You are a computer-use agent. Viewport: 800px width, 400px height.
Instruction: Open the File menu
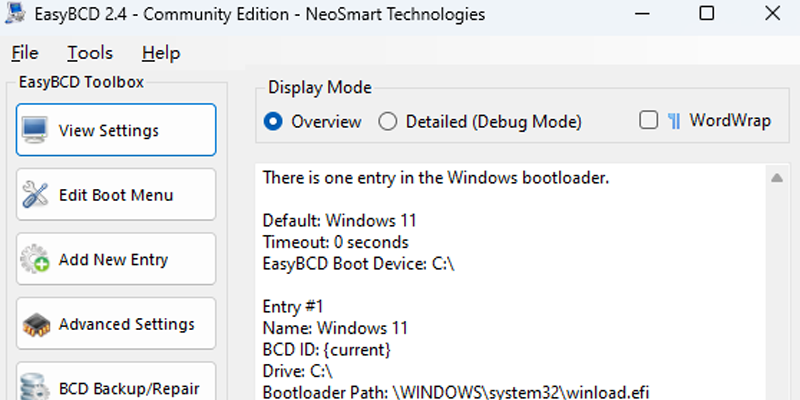[24, 53]
